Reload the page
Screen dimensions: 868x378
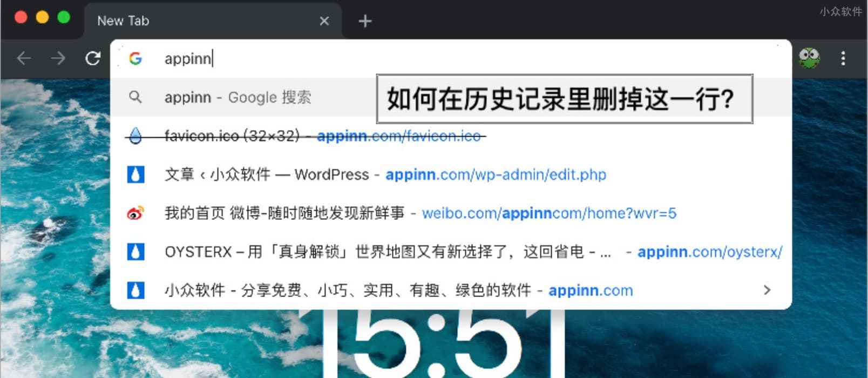pos(93,58)
